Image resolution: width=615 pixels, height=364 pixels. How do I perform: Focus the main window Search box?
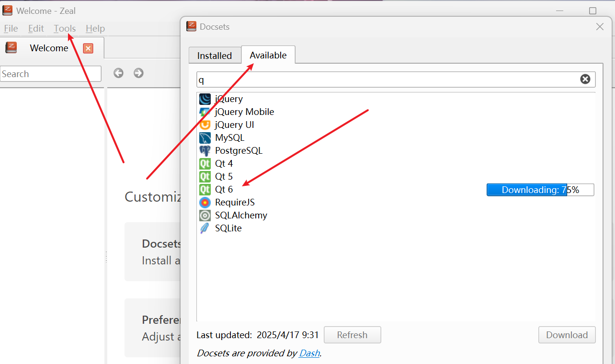pos(51,74)
